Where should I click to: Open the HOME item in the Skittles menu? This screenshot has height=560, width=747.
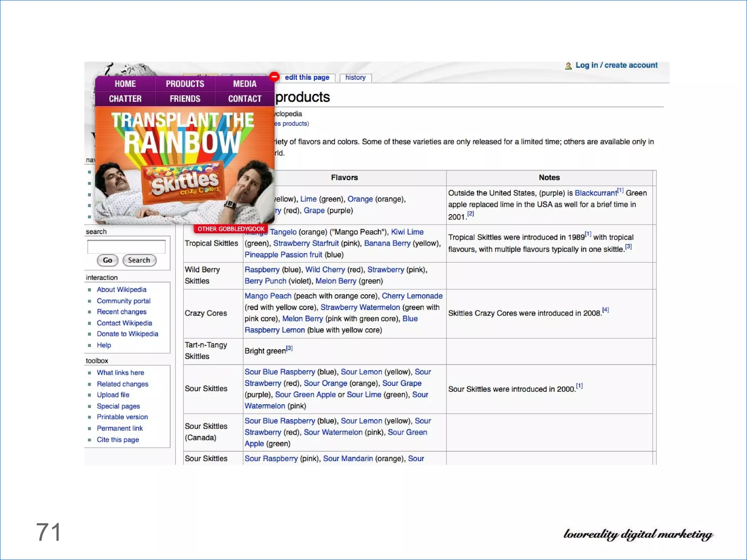coord(125,84)
